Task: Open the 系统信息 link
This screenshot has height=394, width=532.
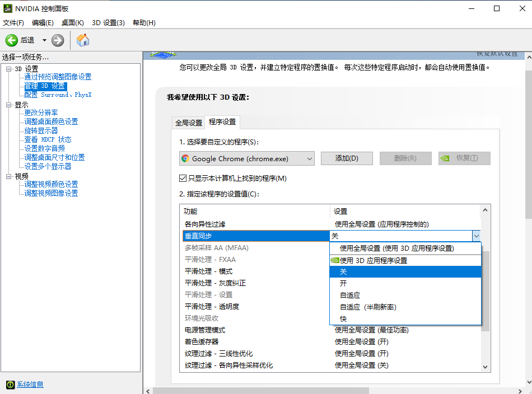Action: tap(30, 384)
